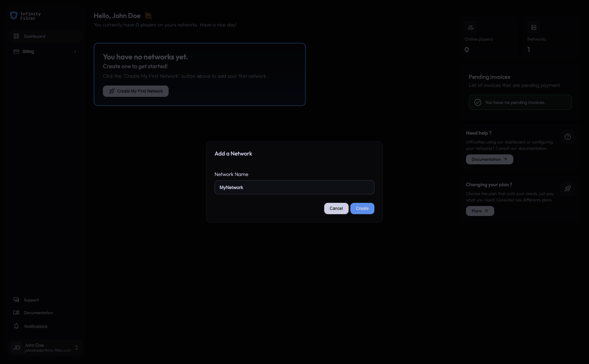The height and width of the screenshot is (364, 589).
Task: Click the Changing your plan rocket icon
Action: click(x=568, y=188)
